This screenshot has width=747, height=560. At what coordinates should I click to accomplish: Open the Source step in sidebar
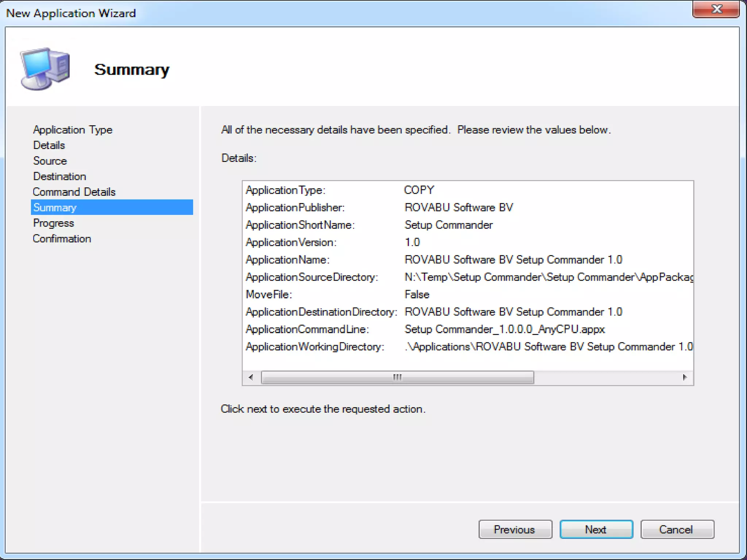coord(50,161)
